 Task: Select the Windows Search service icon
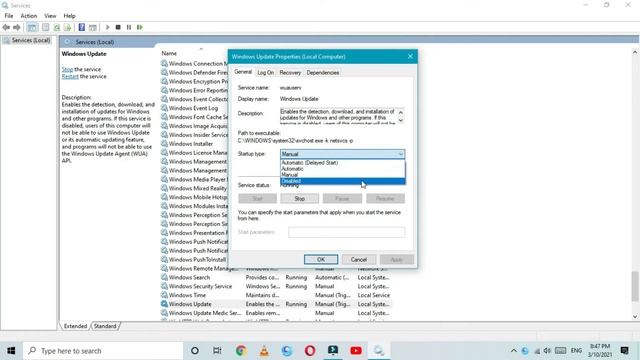coord(164,277)
